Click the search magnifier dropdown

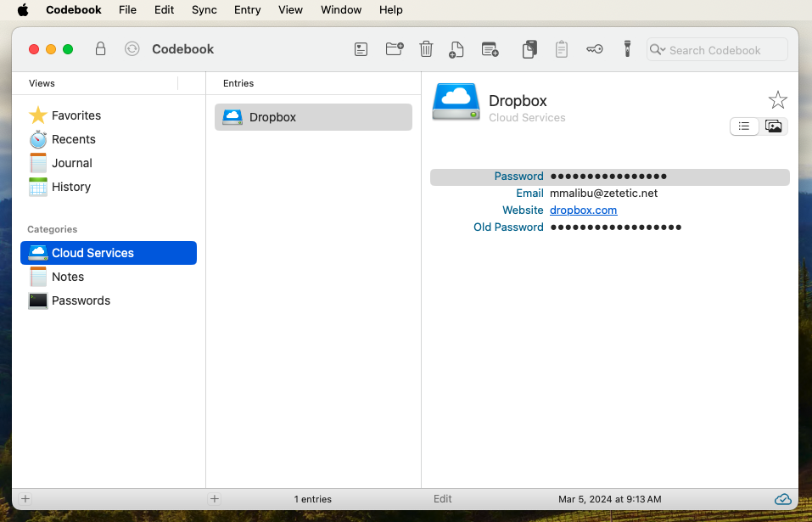pos(658,49)
